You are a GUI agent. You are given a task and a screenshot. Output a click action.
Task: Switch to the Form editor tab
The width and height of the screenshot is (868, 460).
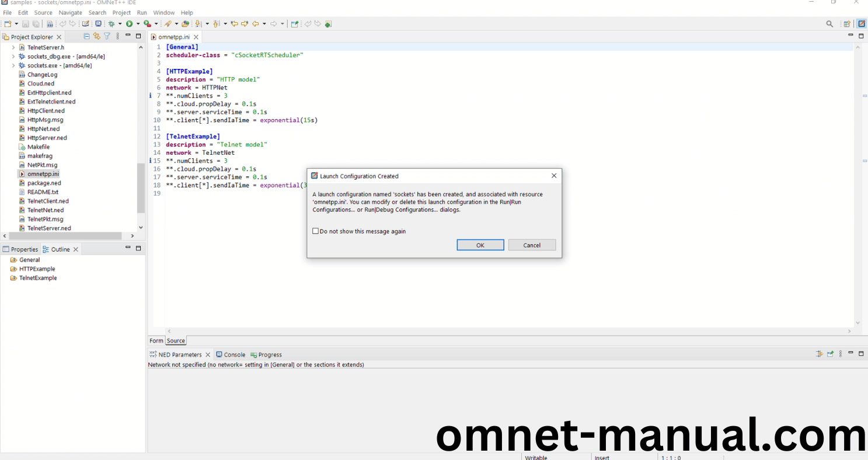click(156, 341)
